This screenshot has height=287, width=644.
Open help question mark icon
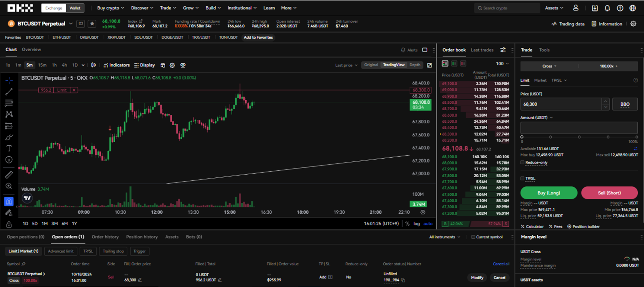pyautogui.click(x=620, y=8)
